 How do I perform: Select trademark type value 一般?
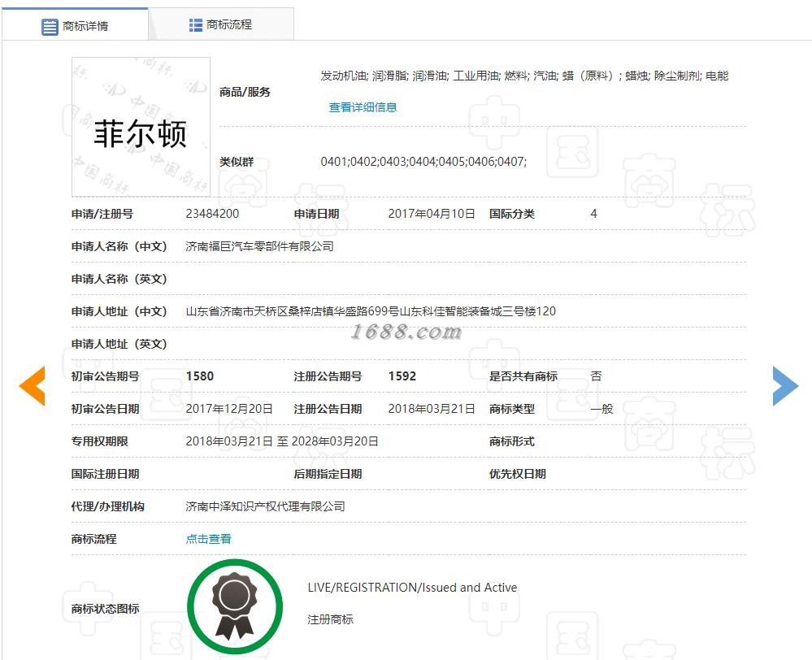click(601, 409)
